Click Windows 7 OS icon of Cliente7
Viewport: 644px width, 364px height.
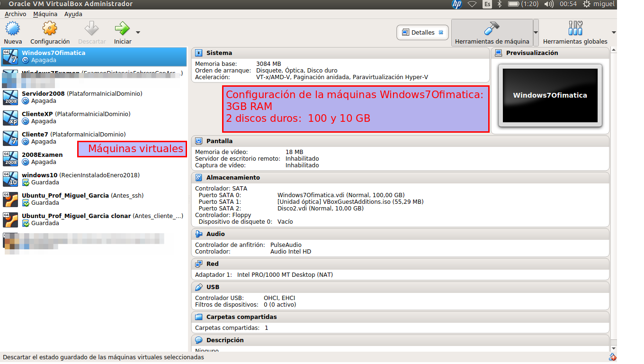point(10,138)
